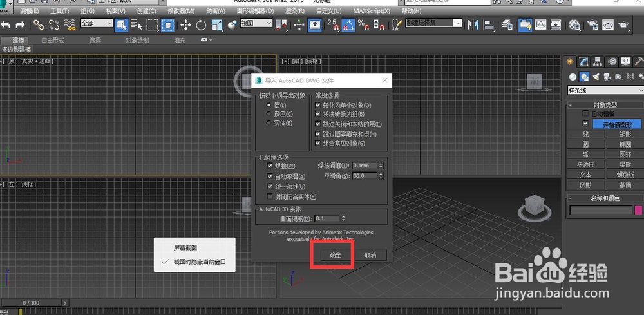Activate the Select and Scale tool
Viewport: 644px width, 315px height.
217,25
